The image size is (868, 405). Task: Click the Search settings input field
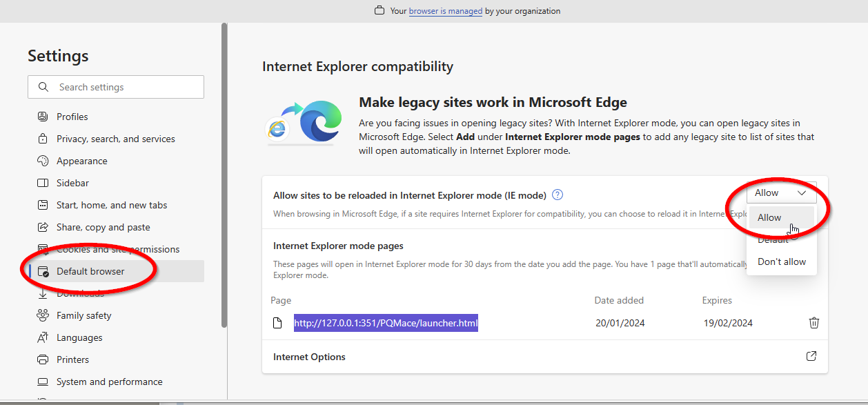click(x=116, y=87)
